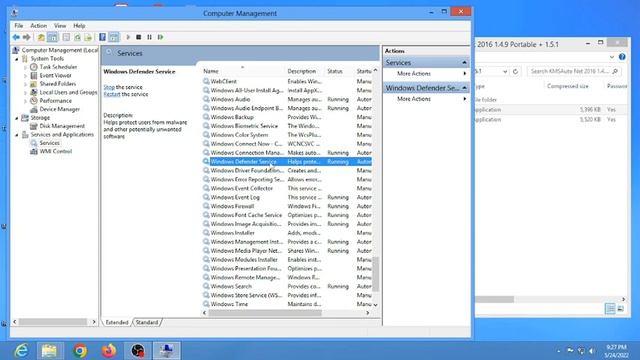The image size is (640, 360).
Task: Select the Windows Time service row
Action: (x=287, y=304)
